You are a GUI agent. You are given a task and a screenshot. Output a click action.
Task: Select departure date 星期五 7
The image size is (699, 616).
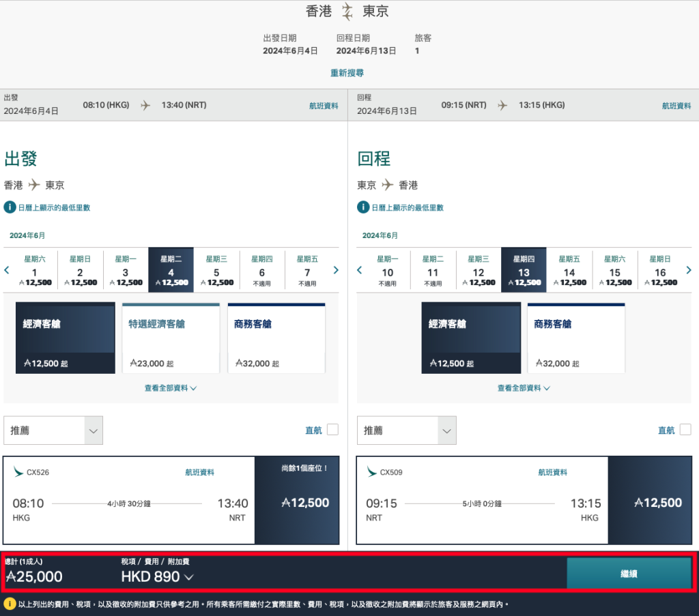pos(308,270)
